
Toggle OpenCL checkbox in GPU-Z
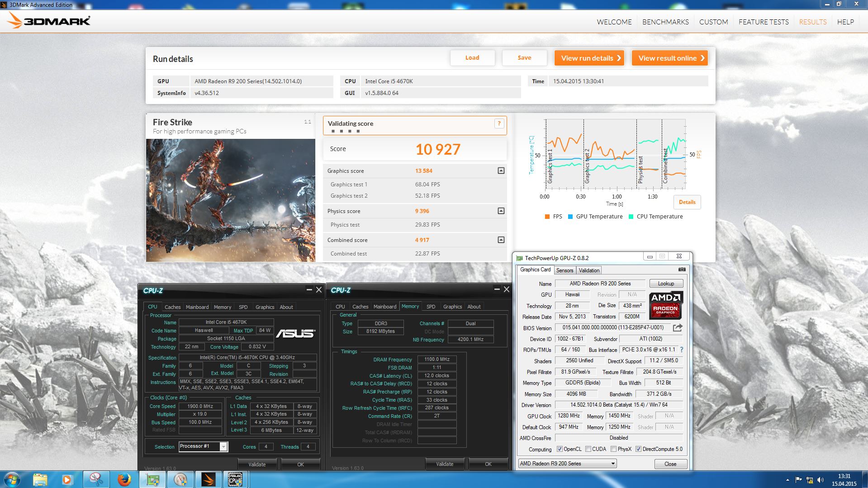(560, 449)
